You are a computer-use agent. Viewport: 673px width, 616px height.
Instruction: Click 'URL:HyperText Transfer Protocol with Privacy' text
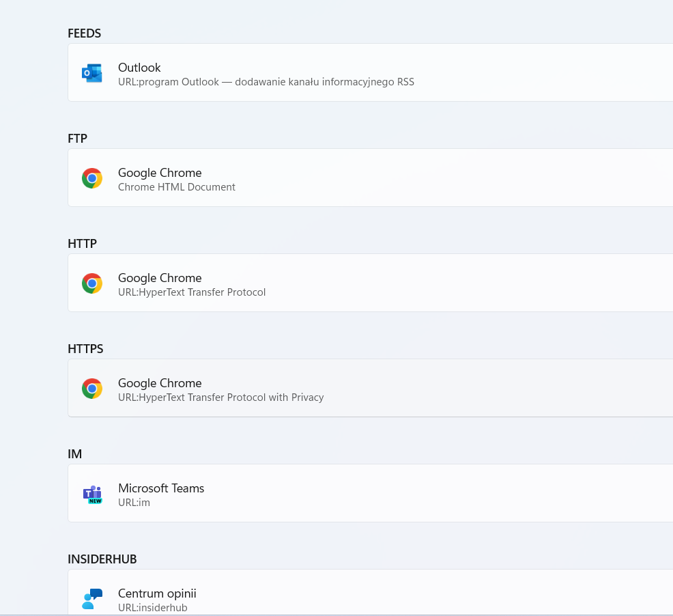(221, 397)
